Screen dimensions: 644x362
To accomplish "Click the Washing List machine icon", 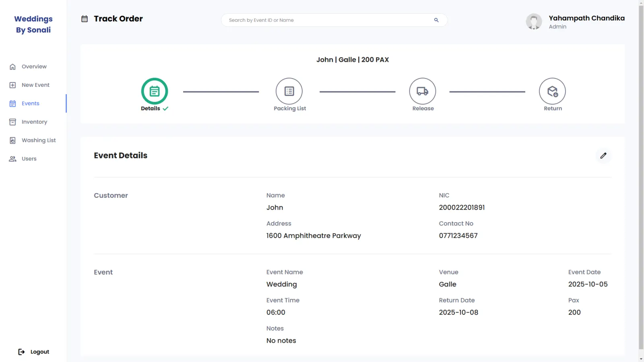I will pos(12,140).
